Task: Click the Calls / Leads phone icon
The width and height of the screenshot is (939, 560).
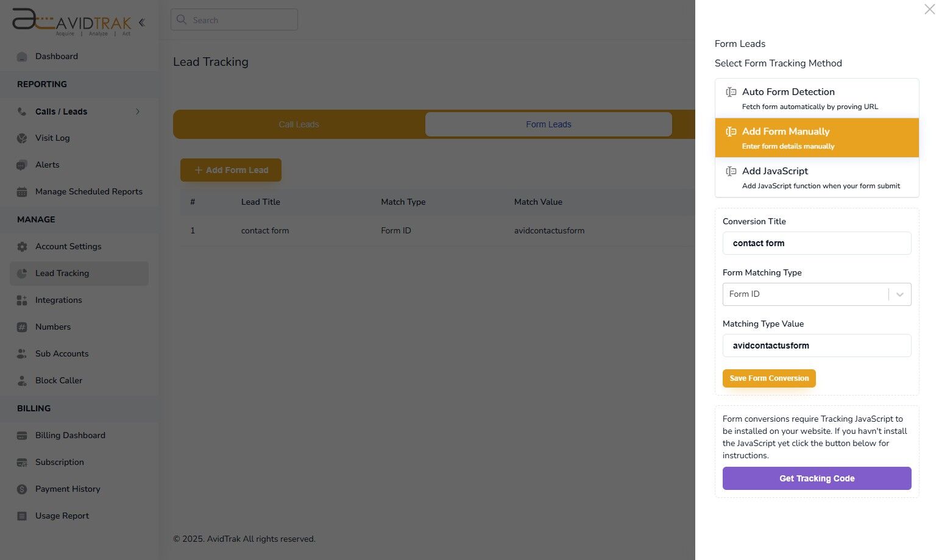Action: 22,112
